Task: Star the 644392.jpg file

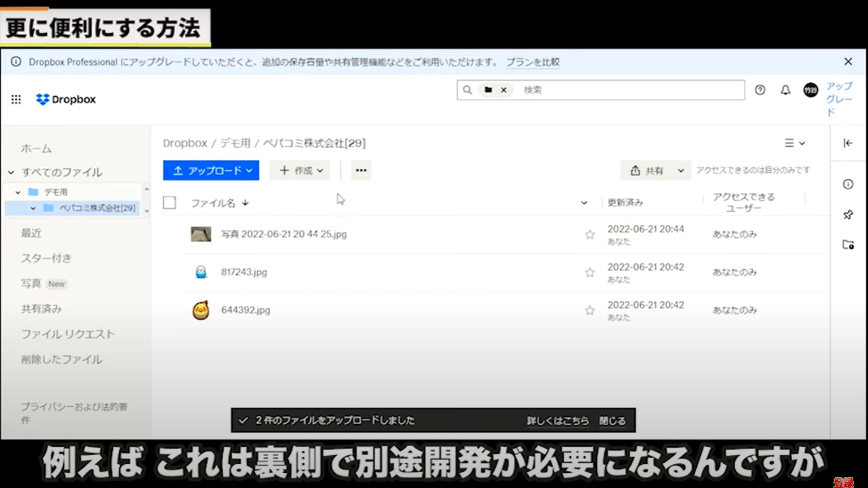Action: (x=589, y=311)
